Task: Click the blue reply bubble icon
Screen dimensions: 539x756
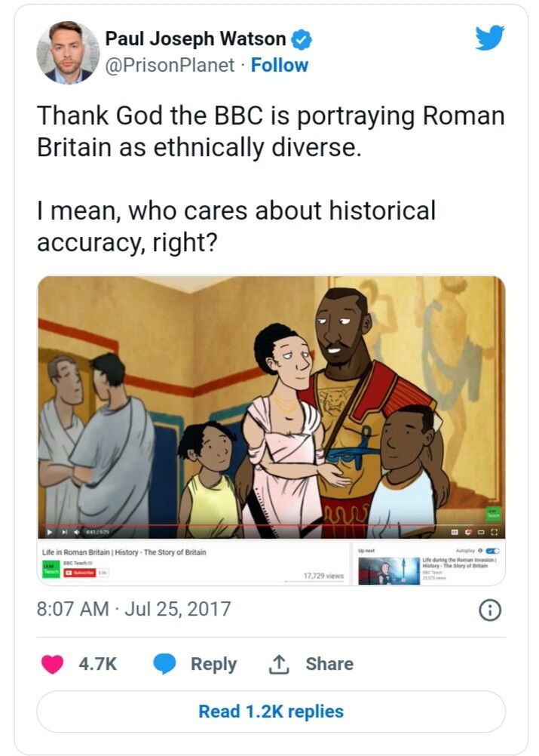Action: coord(164,664)
